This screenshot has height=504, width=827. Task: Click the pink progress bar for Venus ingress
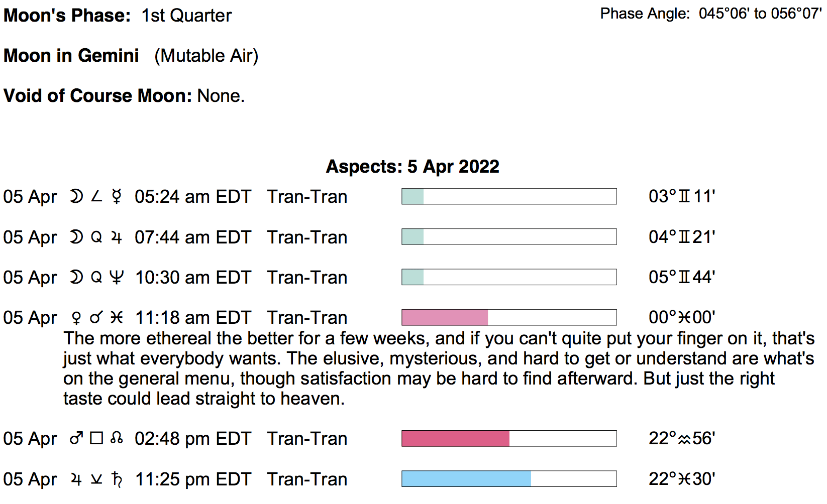[x=445, y=317]
